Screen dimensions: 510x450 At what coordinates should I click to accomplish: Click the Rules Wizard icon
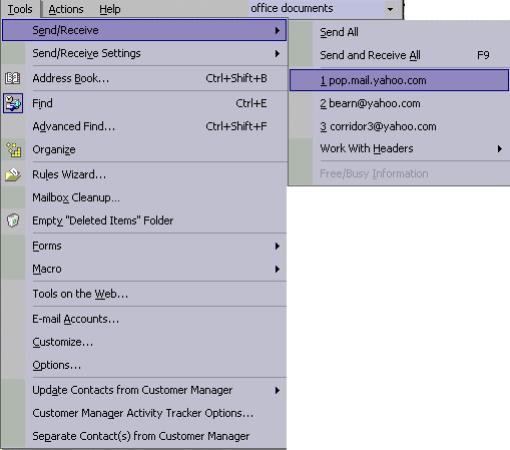point(13,174)
